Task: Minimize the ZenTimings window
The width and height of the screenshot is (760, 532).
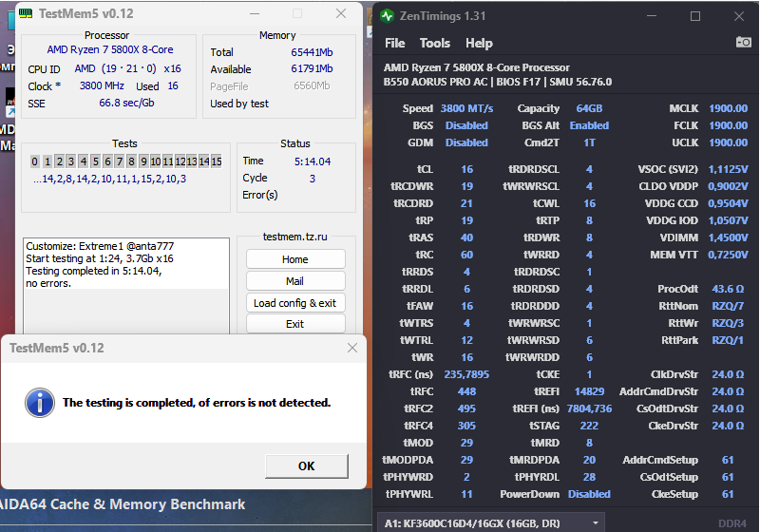Action: tap(652, 16)
